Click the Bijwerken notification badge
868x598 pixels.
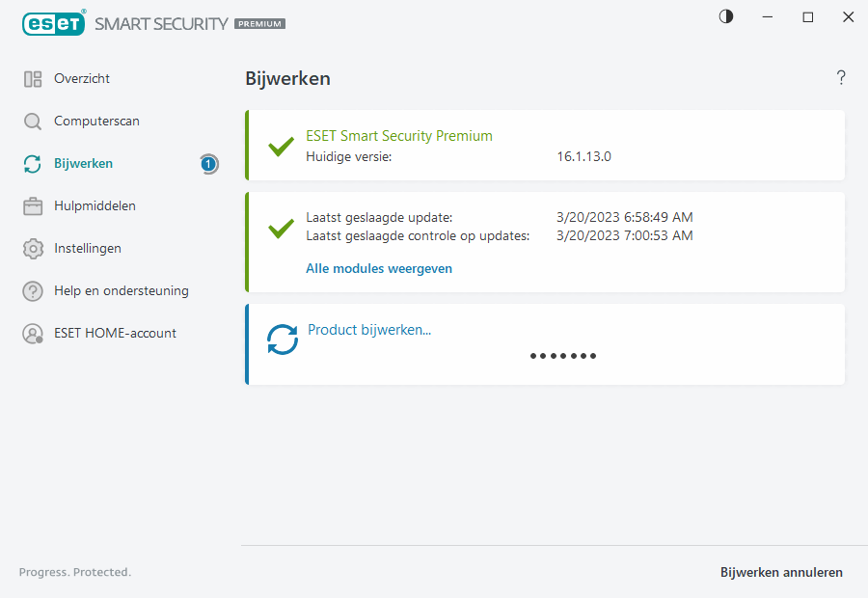coord(208,164)
